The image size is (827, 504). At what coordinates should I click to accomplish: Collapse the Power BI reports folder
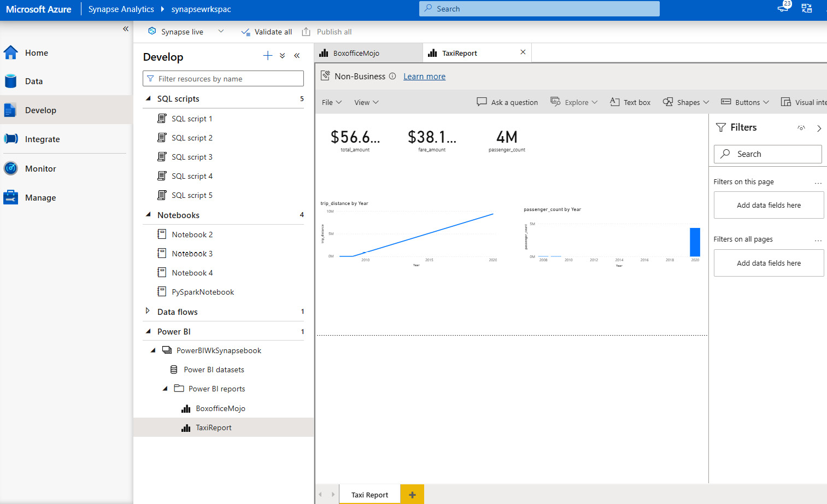coord(165,389)
